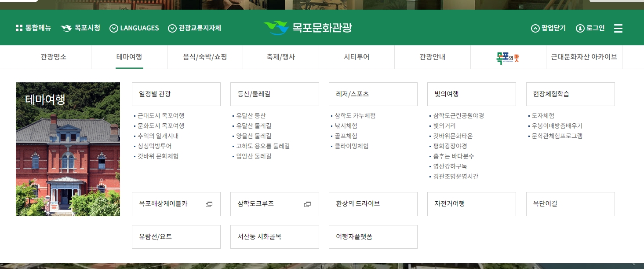Screen dimensions: 644x269
Task: Open the 축제/행사 menu
Action: (x=281, y=57)
